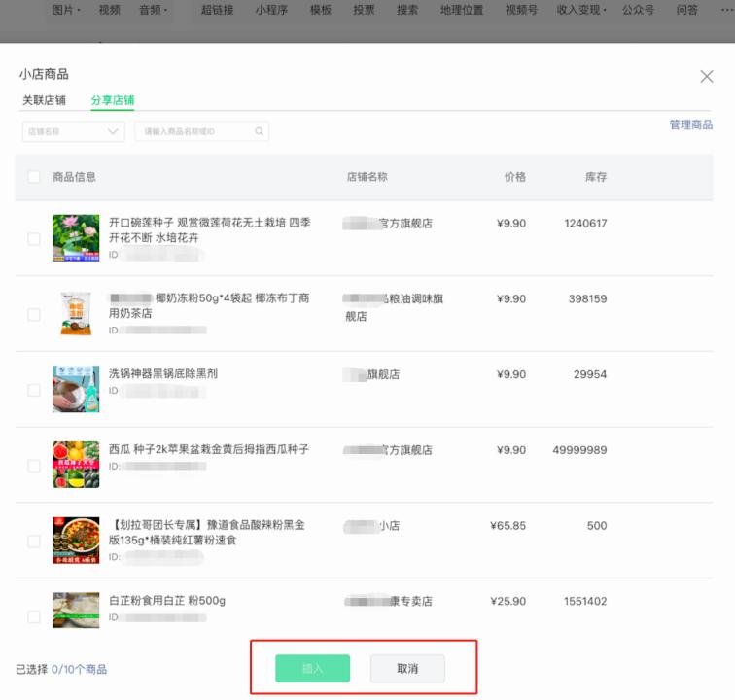This screenshot has width=735, height=700.
Task: Select the 西瓜种子 product checkbox
Action: [34, 466]
